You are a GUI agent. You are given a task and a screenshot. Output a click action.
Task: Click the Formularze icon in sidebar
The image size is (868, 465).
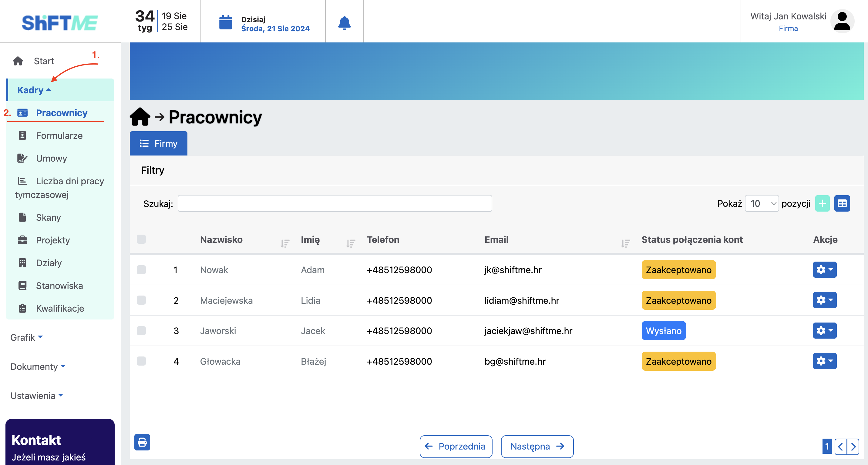22,135
